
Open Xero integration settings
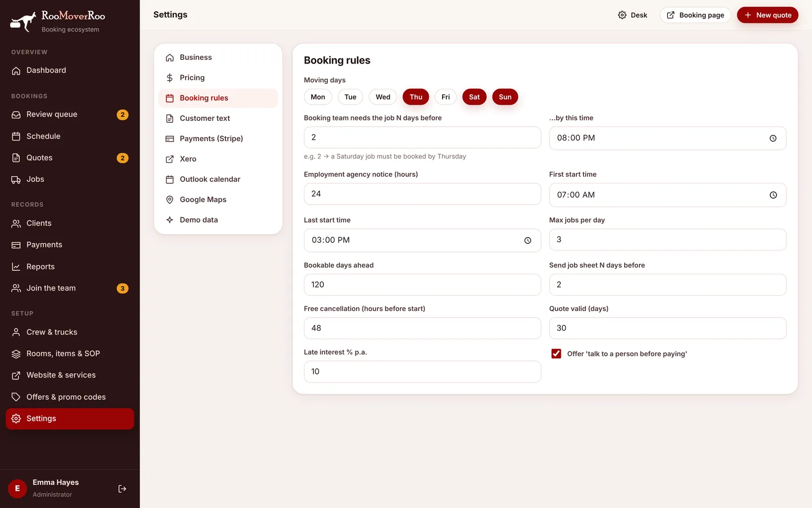click(x=218, y=159)
